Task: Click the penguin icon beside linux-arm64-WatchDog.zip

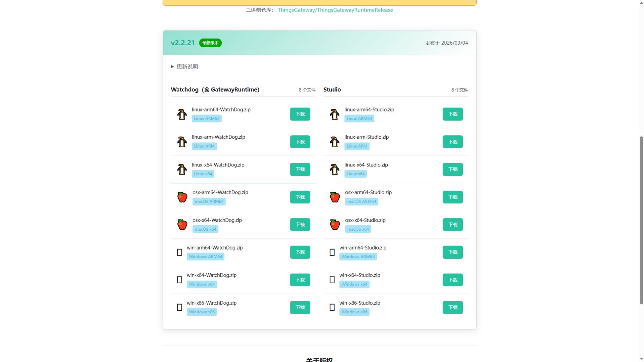Action: click(182, 114)
